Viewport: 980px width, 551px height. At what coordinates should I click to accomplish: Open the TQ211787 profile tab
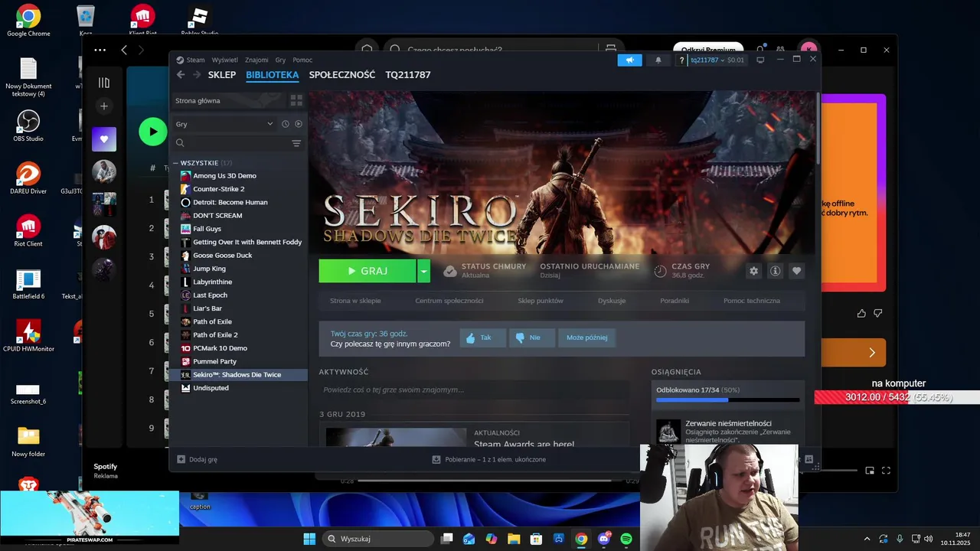pyautogui.click(x=408, y=75)
